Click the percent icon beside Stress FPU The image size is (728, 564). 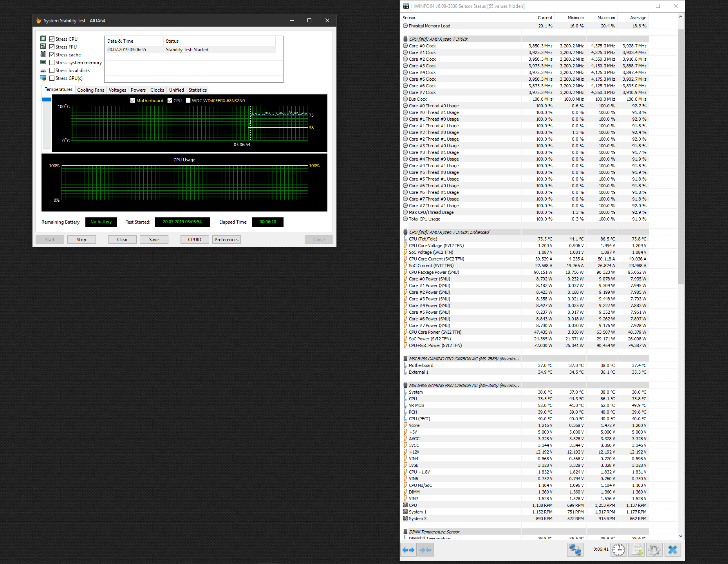click(43, 47)
